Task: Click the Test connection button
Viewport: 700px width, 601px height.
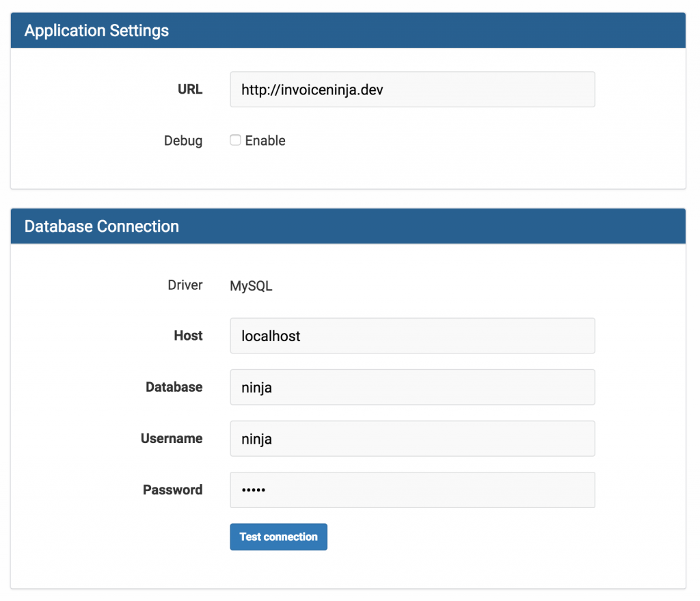Action: click(x=278, y=537)
